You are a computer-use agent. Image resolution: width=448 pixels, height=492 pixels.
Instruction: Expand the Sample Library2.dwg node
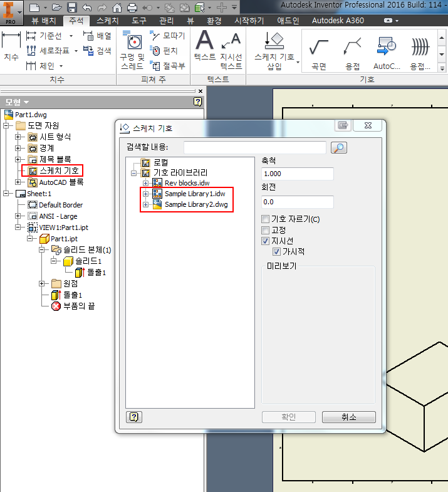pos(145,204)
